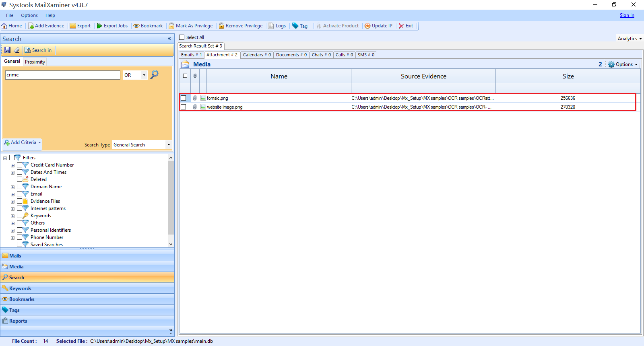Open Add Evidence from the toolbar

46,26
